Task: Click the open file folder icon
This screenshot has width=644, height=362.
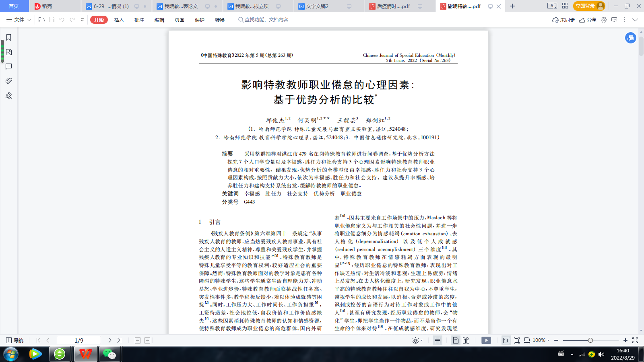Action: tap(41, 20)
